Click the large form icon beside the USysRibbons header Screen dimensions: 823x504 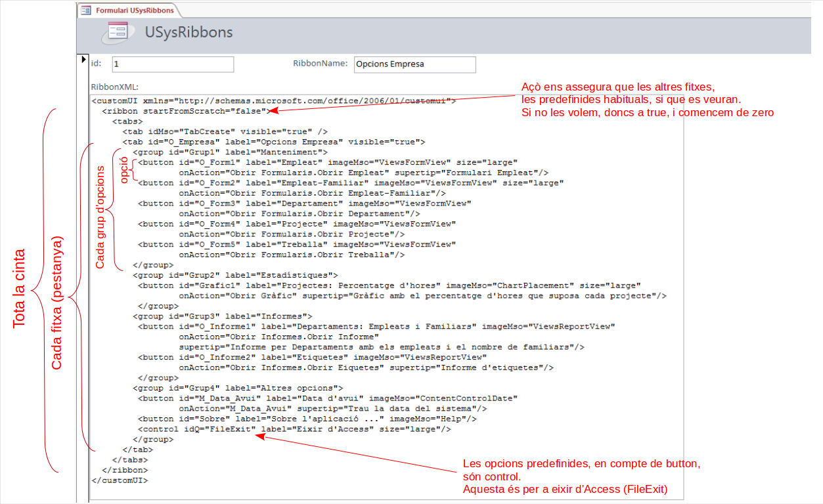coord(118,32)
